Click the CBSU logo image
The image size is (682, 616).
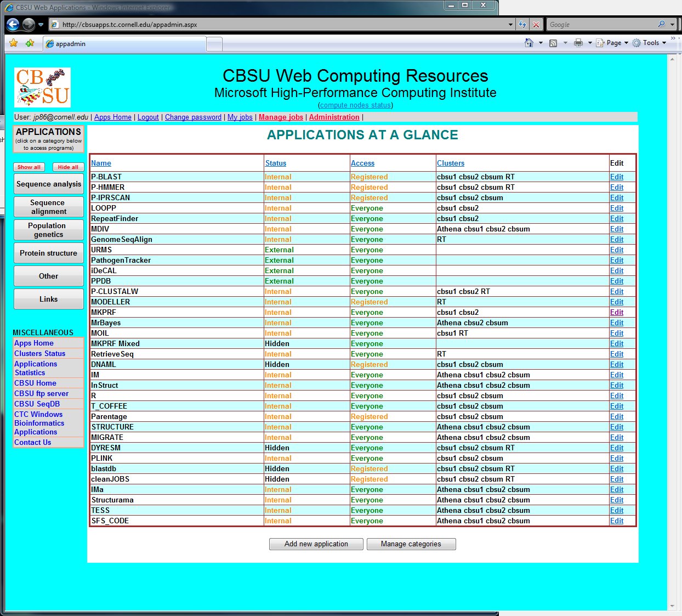point(42,88)
